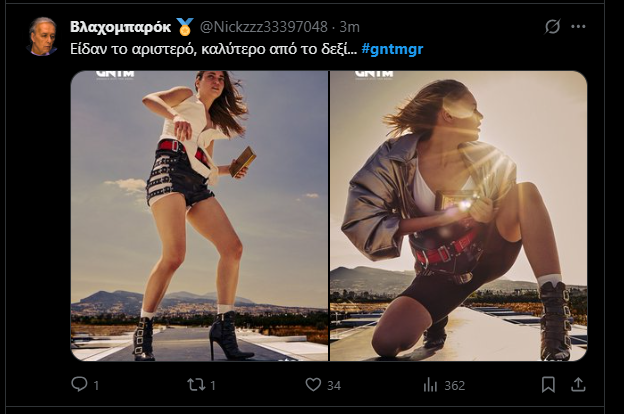
Task: Open the three-dot more options menu
Action: [x=578, y=26]
